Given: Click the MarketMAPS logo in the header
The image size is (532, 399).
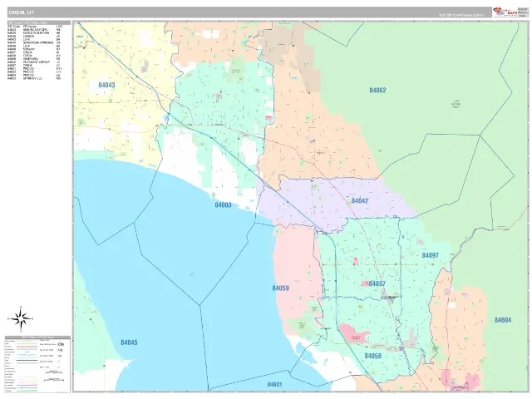Looking at the screenshot, I should coord(505,12).
